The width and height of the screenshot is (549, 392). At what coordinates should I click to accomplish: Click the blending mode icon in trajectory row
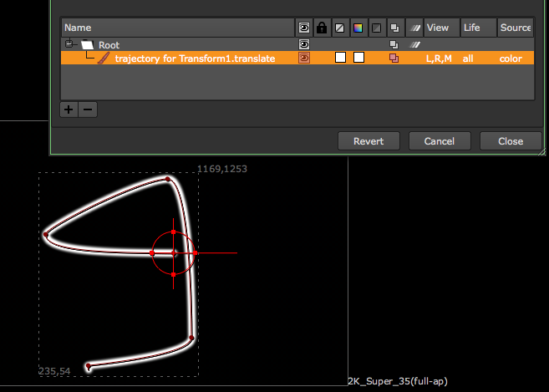tap(394, 59)
